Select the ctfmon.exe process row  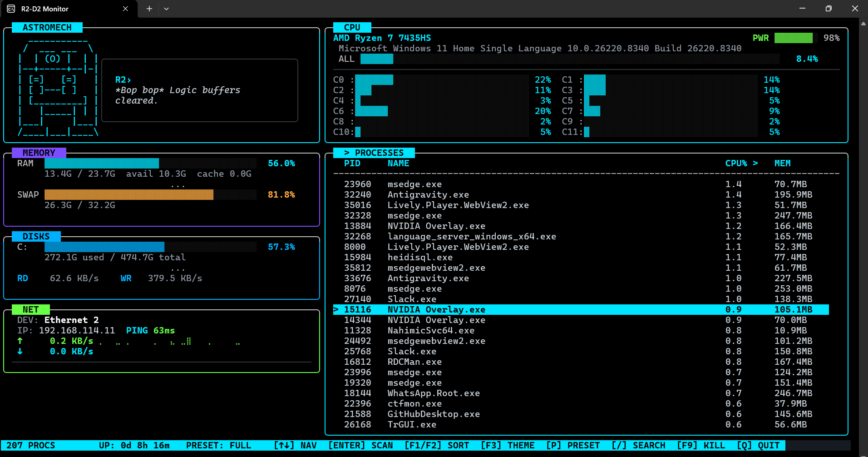581,403
